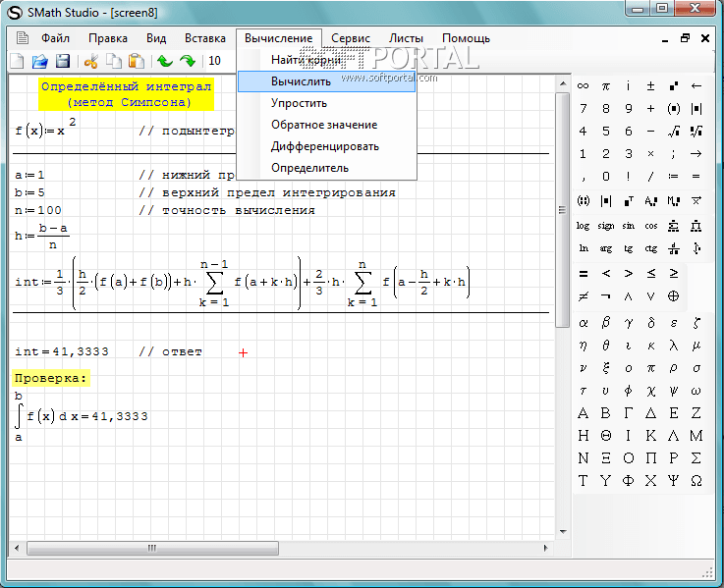
Task: Insert uppercase Greek Omega Ω
Action: [696, 481]
